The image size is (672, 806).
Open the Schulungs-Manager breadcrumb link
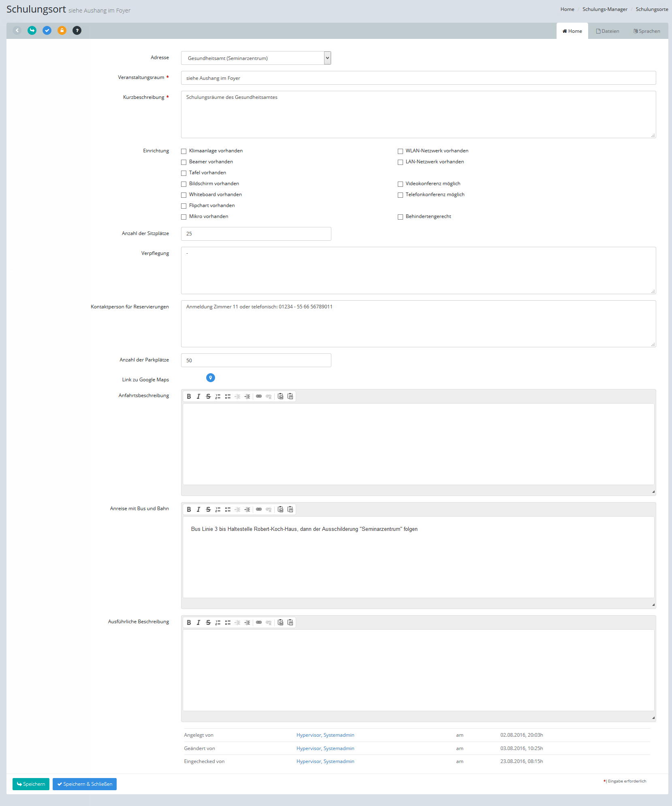pyautogui.click(x=605, y=9)
